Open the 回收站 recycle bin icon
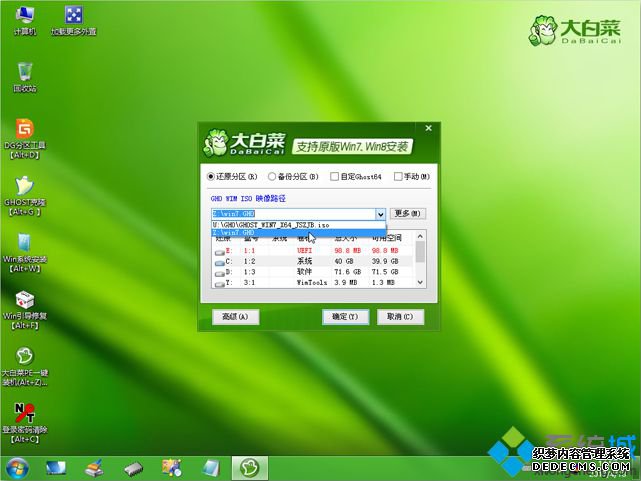641x481 pixels. click(25, 77)
